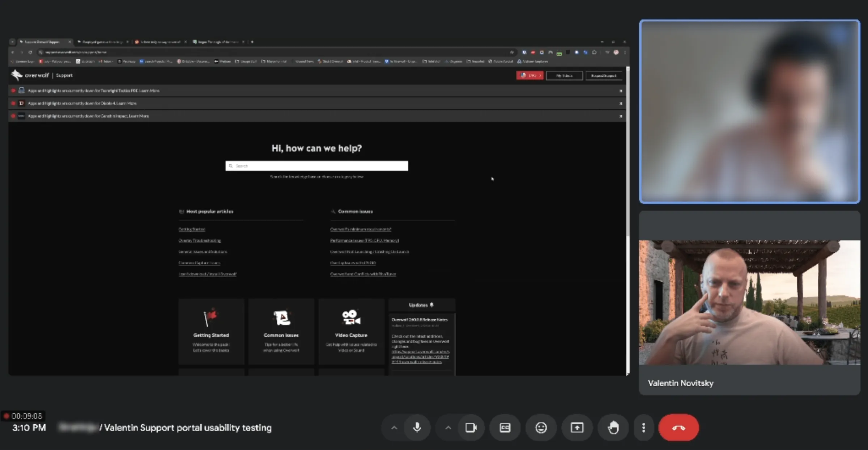Bookmark the page with the star icon

tap(512, 52)
